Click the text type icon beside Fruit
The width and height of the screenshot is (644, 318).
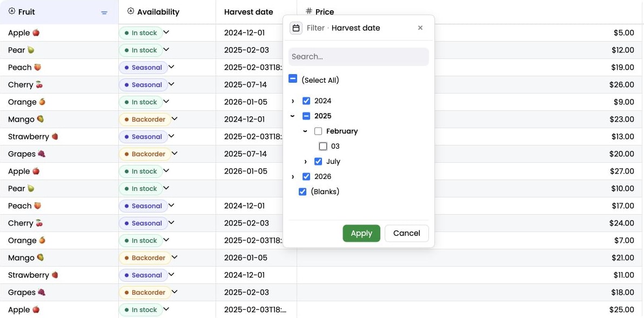12,11
